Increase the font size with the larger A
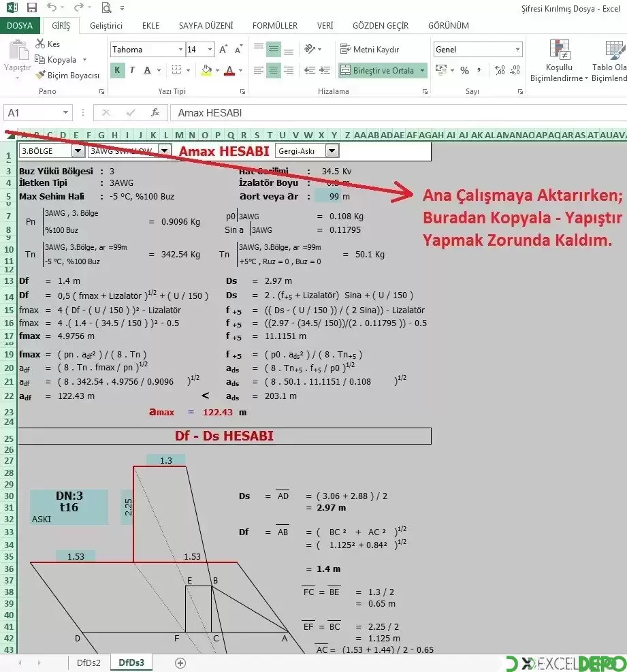Screen dimensions: 627x672 coord(223,49)
